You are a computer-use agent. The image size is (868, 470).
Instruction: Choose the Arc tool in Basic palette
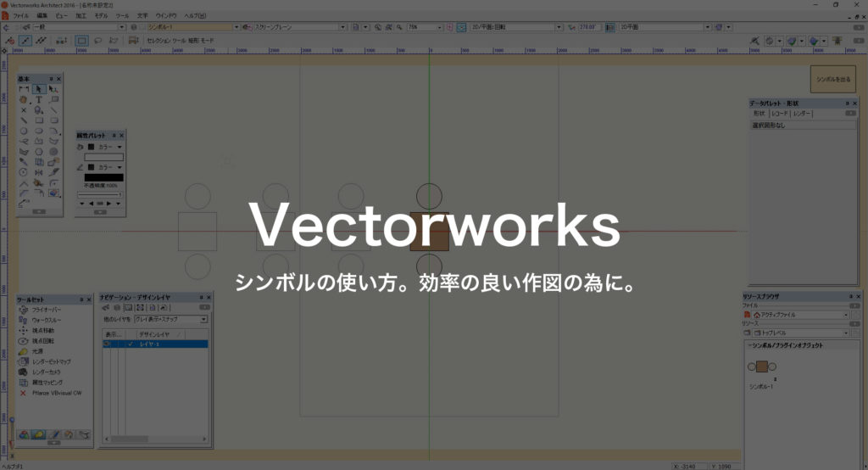point(53,131)
